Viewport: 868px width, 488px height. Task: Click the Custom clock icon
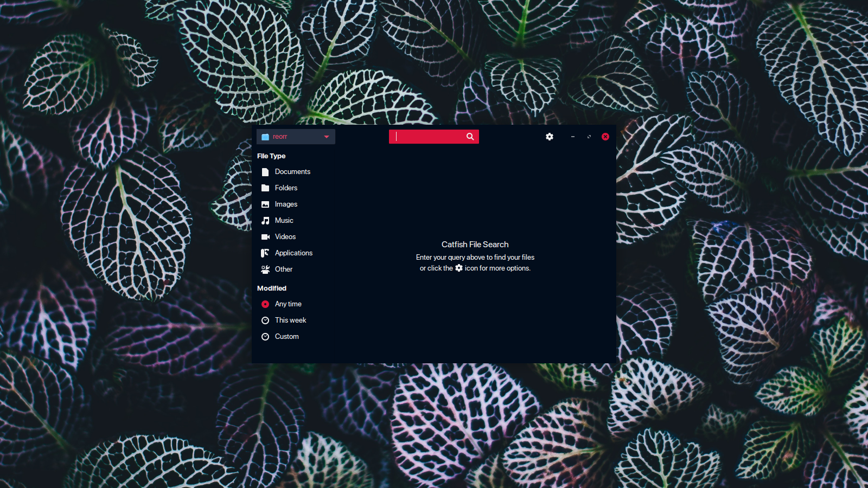pyautogui.click(x=265, y=337)
